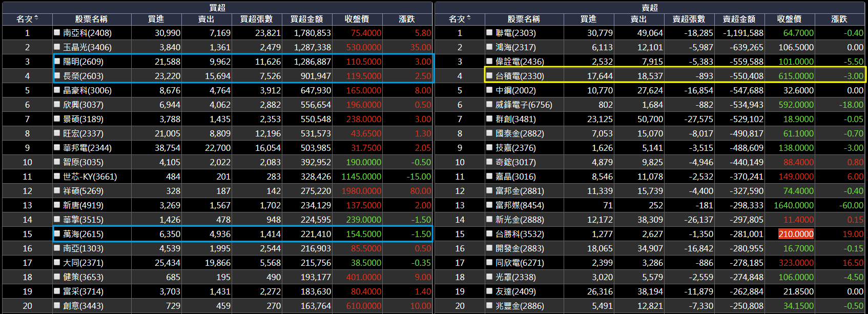Open stock 華邦電(2344)
868x314 pixels.
point(87,148)
